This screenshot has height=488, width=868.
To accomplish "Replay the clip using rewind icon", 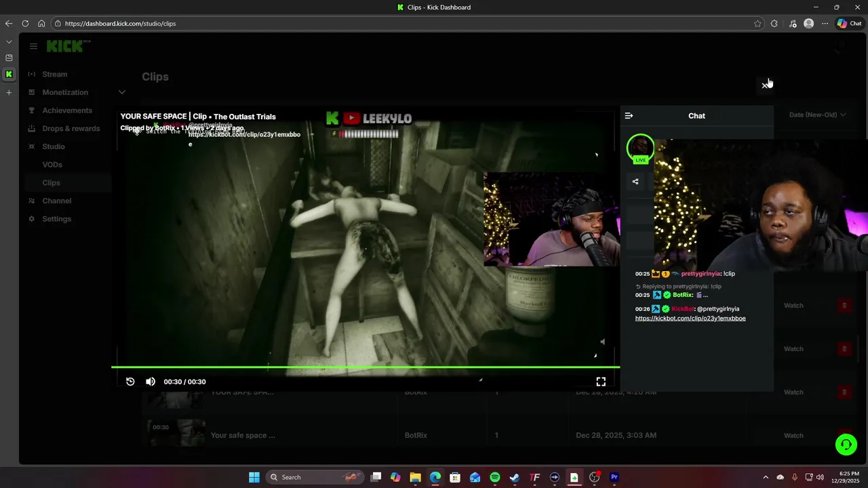I will point(130,382).
